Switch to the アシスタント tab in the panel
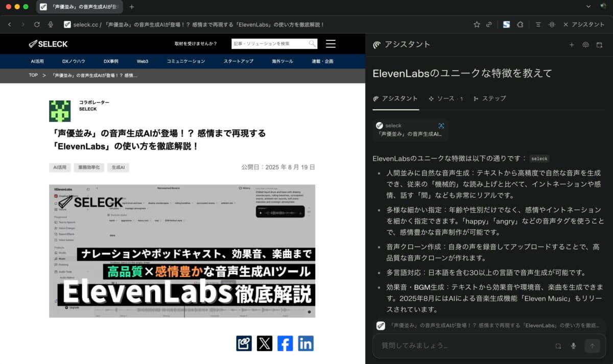Image resolution: width=613 pixels, height=364 pixels. [395, 99]
